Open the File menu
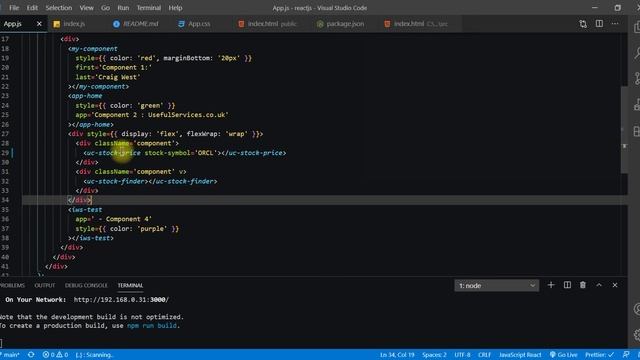640x360 pixels. tap(14, 8)
